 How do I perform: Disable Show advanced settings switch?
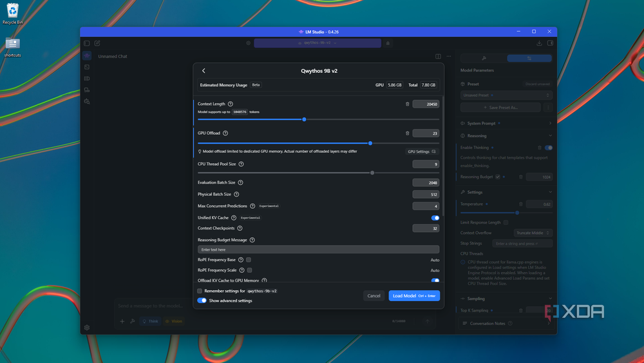[202, 300]
